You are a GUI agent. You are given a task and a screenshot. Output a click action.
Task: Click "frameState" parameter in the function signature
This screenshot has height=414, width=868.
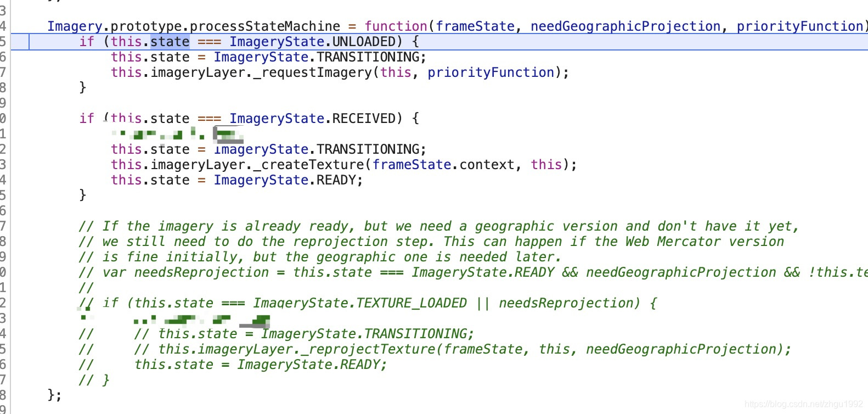[x=475, y=26]
